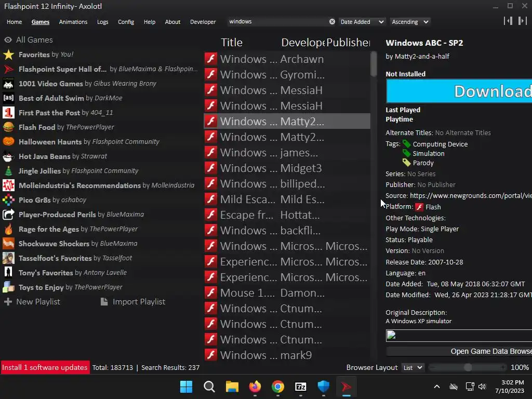The height and width of the screenshot is (399, 532).
Task: Select the Halloween Haunts pumpkin icon
Action: (x=8, y=142)
